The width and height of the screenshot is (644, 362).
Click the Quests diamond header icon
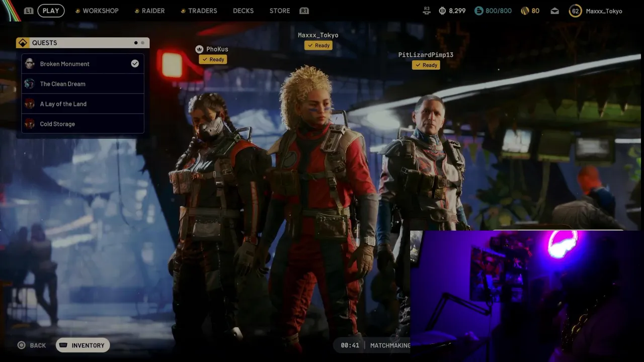pyautogui.click(x=22, y=43)
